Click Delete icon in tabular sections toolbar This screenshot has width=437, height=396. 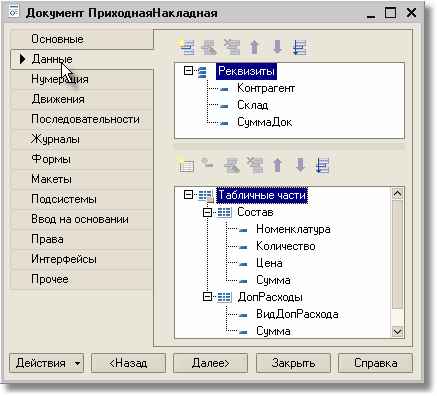pos(255,165)
